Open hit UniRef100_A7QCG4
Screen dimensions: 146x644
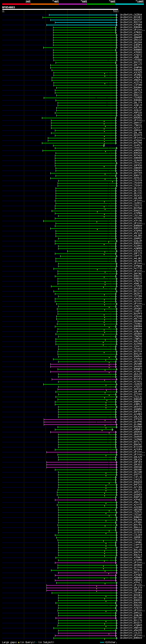pyautogui.click(x=131, y=608)
